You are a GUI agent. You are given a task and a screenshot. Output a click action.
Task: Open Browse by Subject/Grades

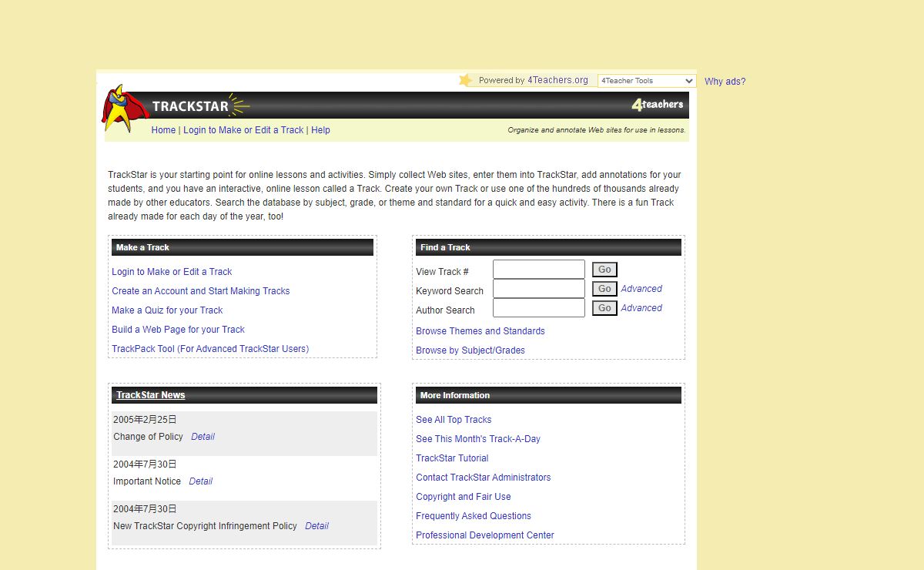coord(470,350)
